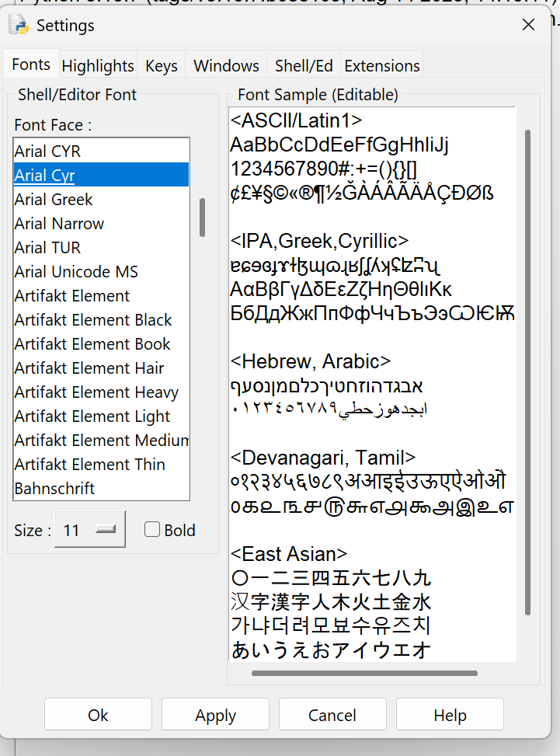Click the font list vertical scrollbar
Screen dimensions: 560x756
pyautogui.click(x=203, y=218)
